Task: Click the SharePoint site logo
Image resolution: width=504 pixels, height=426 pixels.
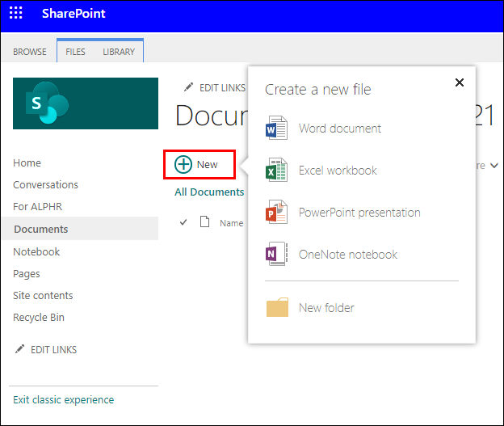Action: [86, 103]
